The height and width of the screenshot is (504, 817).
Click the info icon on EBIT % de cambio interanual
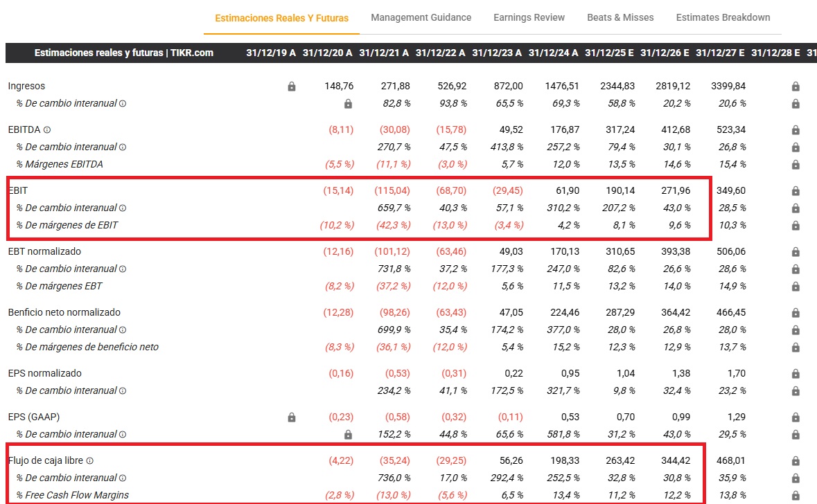tap(123, 208)
